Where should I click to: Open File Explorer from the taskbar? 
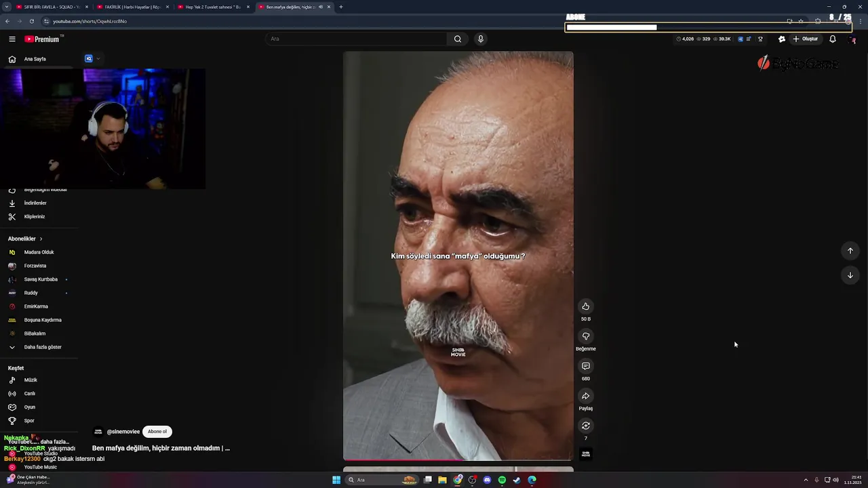[x=442, y=480]
